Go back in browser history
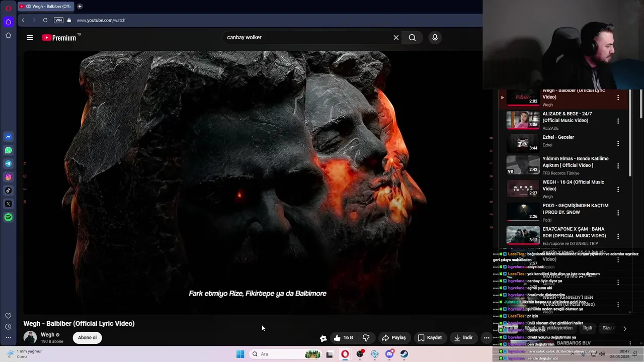644x362 pixels. click(23, 20)
